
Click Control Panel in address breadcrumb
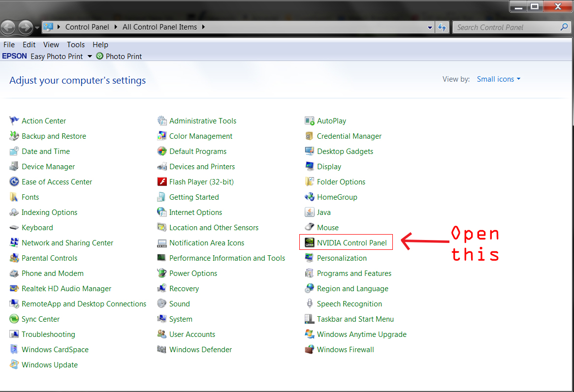click(x=87, y=27)
